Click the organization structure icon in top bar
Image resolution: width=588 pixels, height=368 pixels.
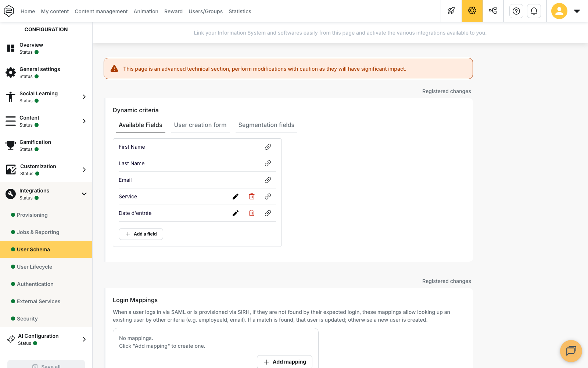pyautogui.click(x=493, y=11)
